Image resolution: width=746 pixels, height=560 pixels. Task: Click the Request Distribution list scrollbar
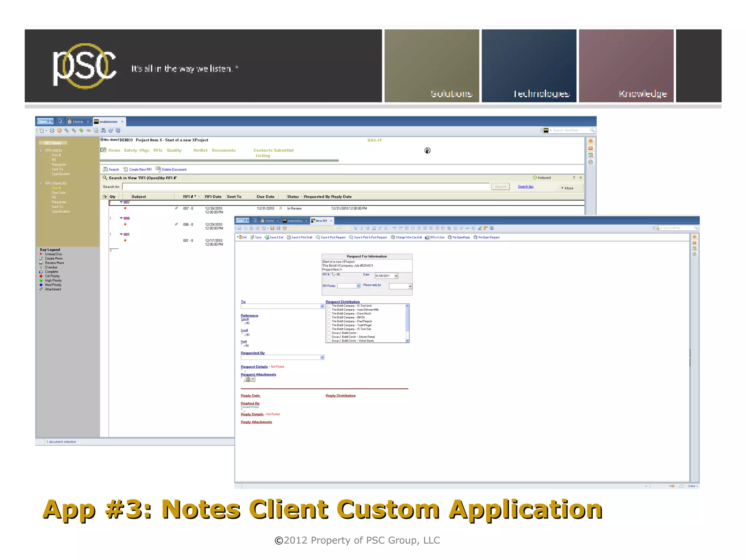(x=407, y=323)
